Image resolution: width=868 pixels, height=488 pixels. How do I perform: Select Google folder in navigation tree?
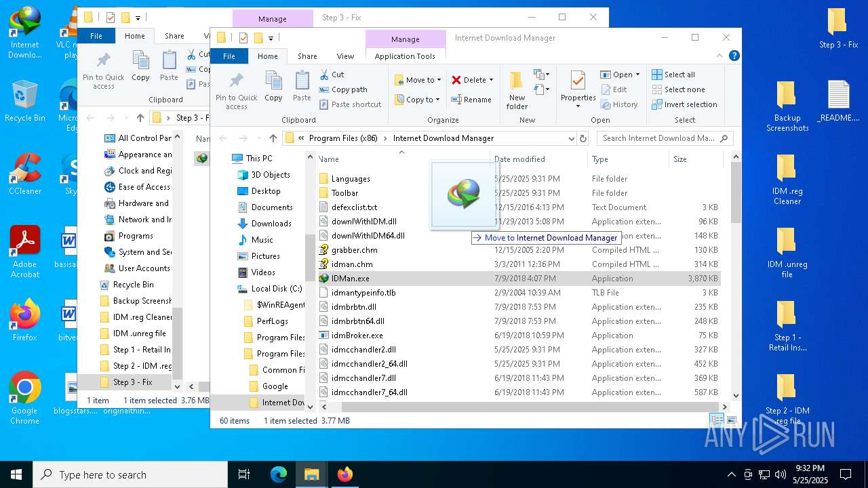(x=275, y=386)
